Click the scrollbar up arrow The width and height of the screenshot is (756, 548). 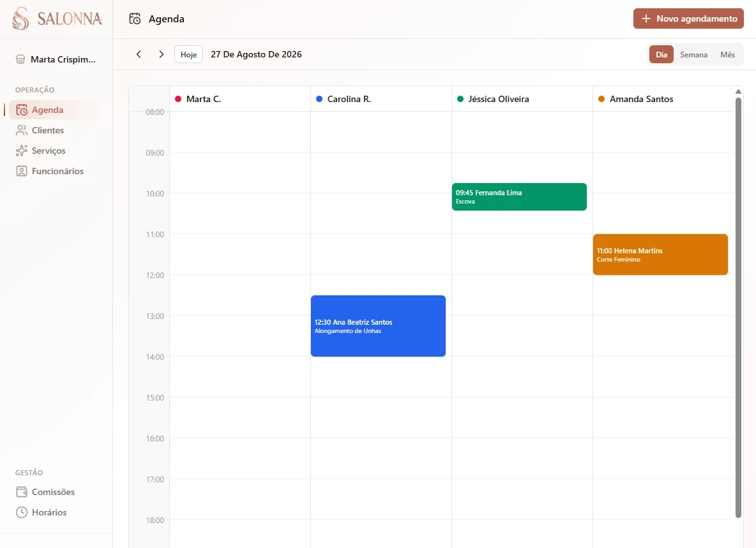point(738,91)
